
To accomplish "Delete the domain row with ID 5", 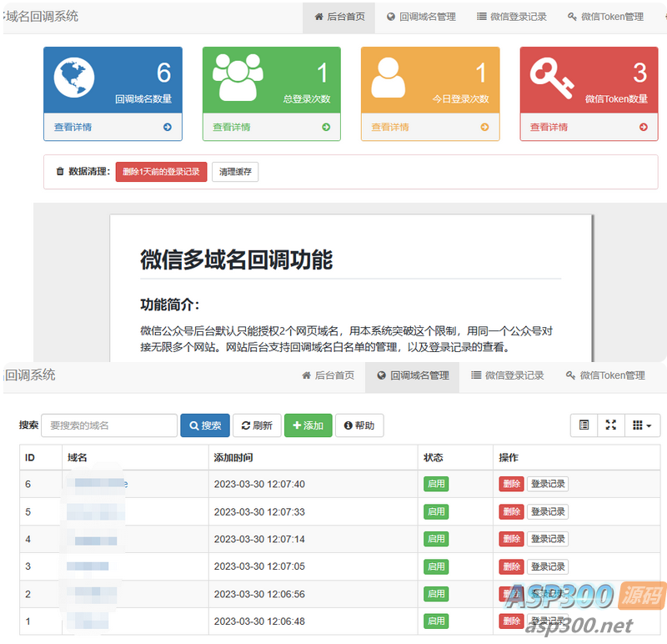I will [x=511, y=511].
